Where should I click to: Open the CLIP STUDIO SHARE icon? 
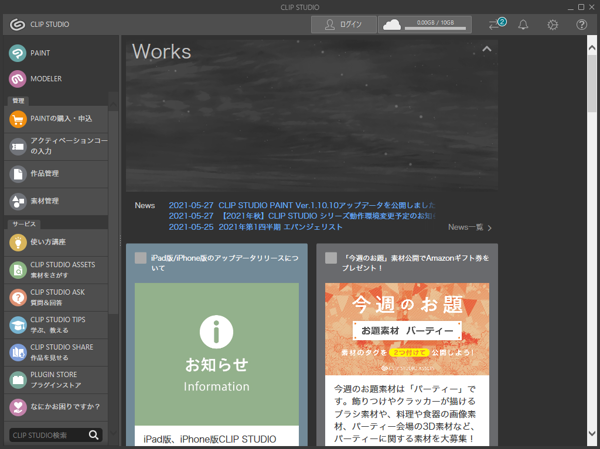click(18, 353)
